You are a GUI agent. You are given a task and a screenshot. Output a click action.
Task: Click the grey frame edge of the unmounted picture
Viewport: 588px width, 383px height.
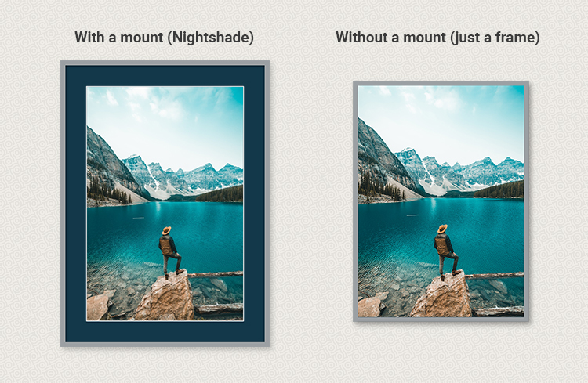tap(355, 201)
